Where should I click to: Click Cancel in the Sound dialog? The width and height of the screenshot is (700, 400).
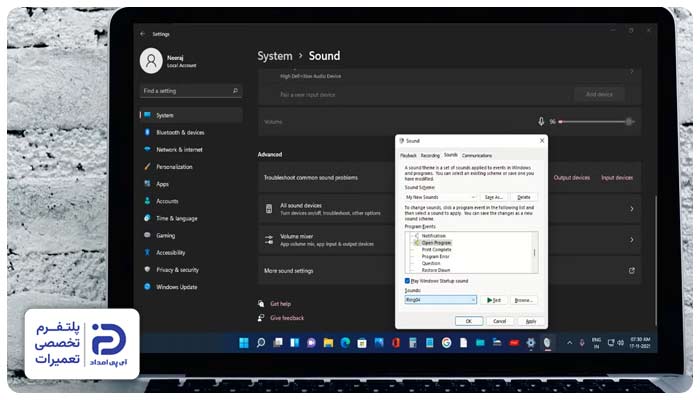(500, 321)
